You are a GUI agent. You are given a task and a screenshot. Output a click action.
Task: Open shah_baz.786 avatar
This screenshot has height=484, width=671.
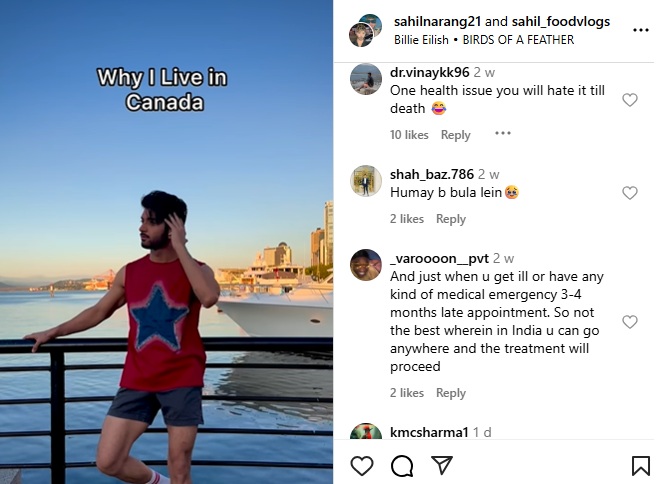tap(366, 181)
